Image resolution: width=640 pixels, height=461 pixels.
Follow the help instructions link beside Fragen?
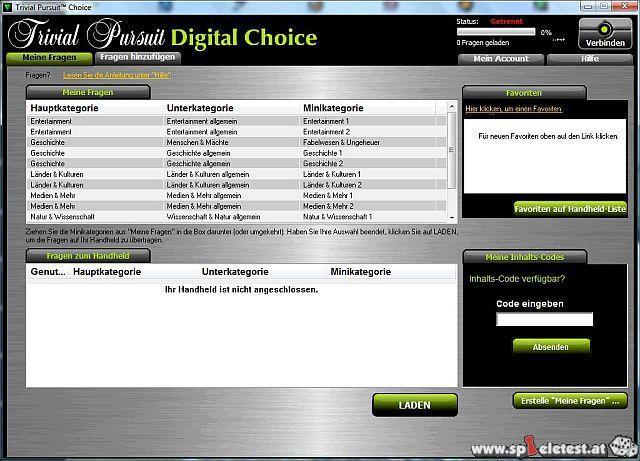click(117, 75)
